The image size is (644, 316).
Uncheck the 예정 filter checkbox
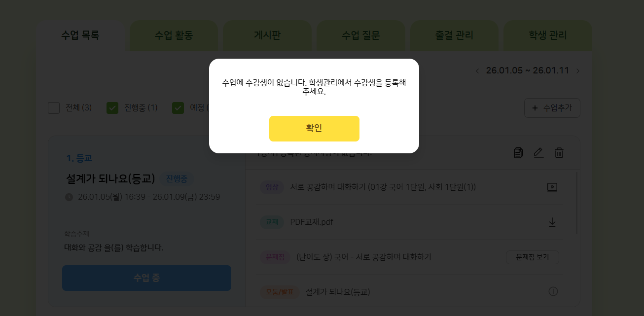tap(178, 107)
